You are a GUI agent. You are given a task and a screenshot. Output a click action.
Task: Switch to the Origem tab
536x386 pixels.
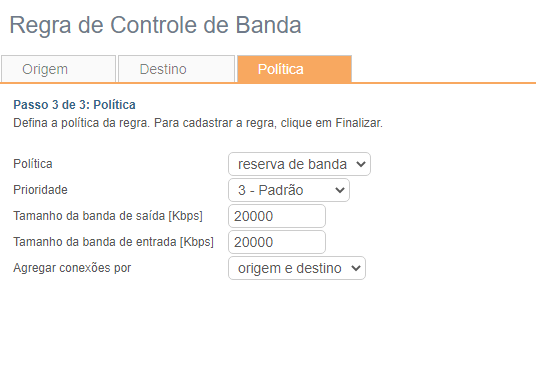coord(58,69)
